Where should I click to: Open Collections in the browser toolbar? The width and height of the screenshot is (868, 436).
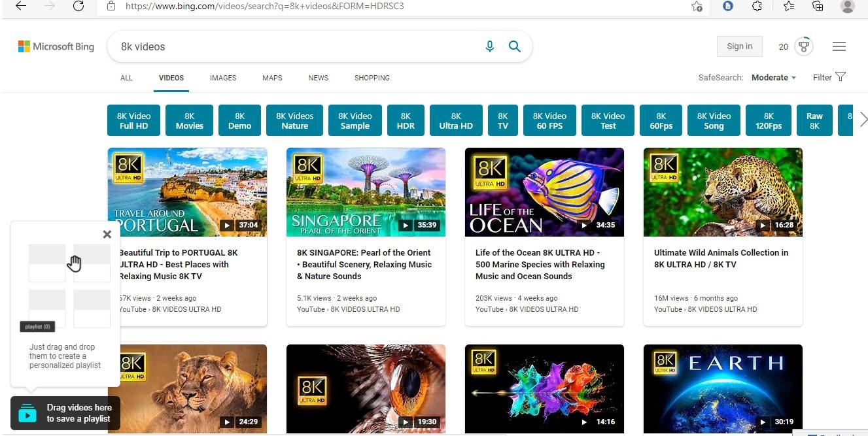point(817,7)
